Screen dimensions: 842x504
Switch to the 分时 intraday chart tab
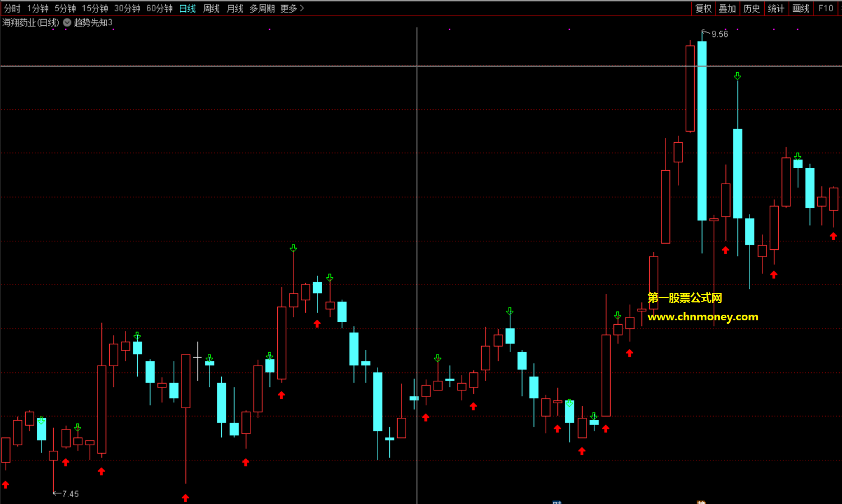[x=12, y=8]
